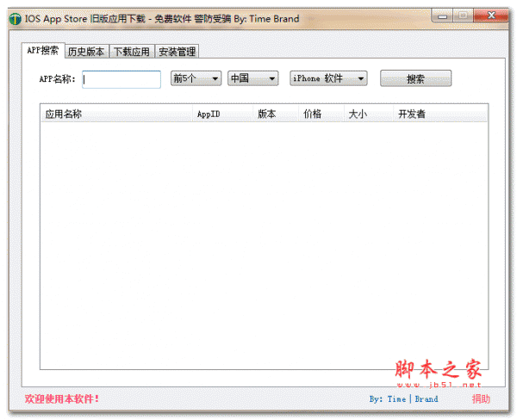Viewport: 517px width, 420px height.
Task: Open the 下载应用 tab
Action: click(x=132, y=52)
